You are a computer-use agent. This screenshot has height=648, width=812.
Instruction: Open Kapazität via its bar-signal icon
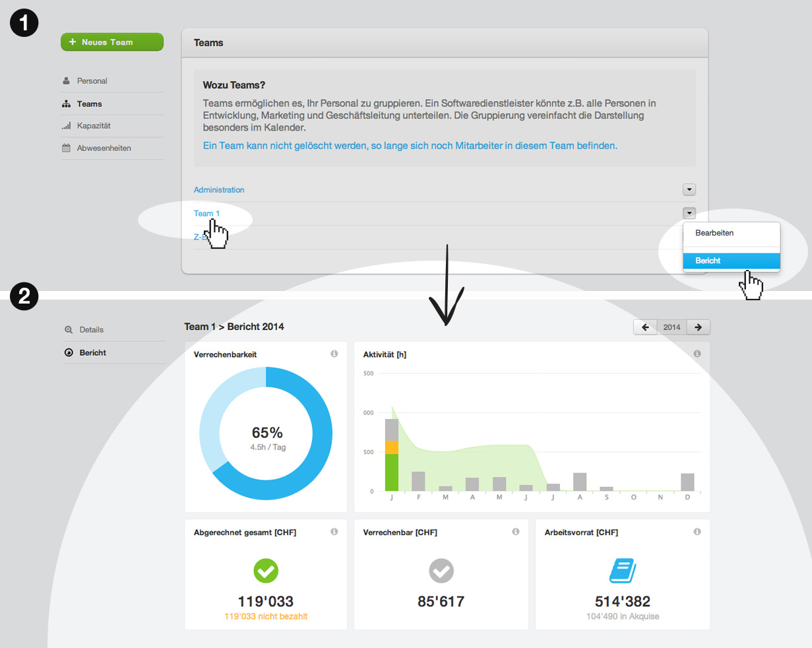(66, 126)
